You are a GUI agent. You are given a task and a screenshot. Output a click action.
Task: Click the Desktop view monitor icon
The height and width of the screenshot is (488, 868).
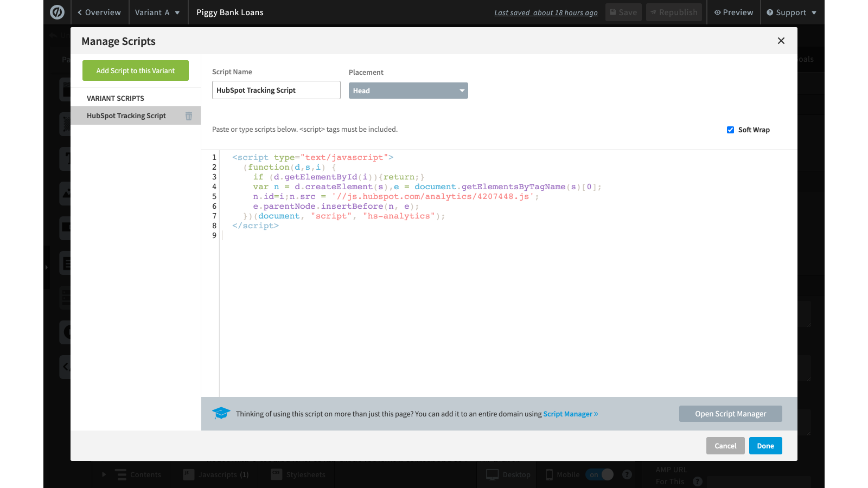tap(493, 474)
